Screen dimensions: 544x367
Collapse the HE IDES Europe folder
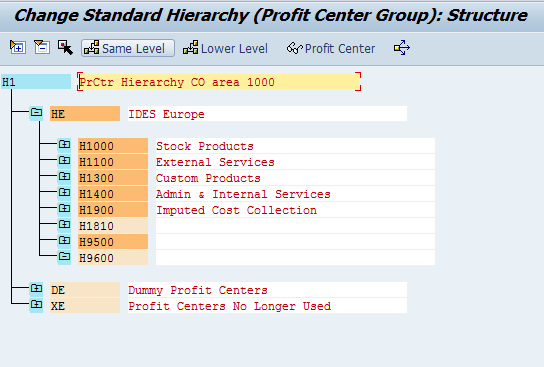[x=36, y=113]
